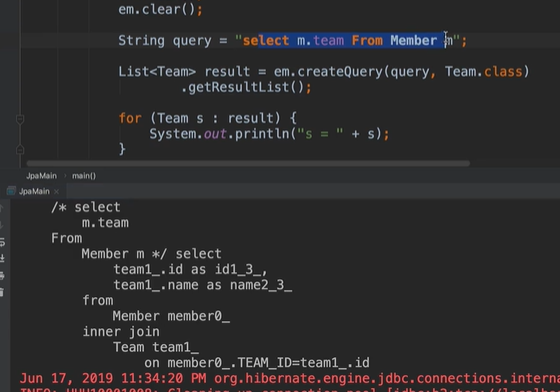Click 'Member member0_' console line
Viewport: 560px width, 392px height.
[x=171, y=316]
